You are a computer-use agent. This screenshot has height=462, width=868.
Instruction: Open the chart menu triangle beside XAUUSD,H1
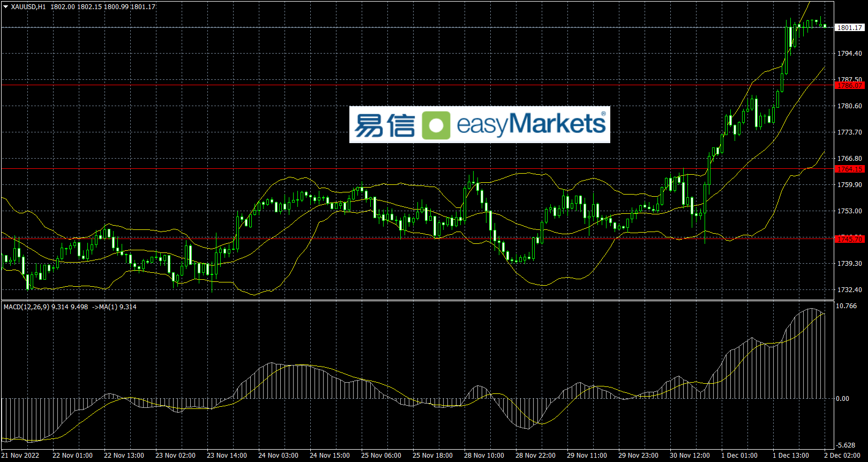pyautogui.click(x=6, y=7)
